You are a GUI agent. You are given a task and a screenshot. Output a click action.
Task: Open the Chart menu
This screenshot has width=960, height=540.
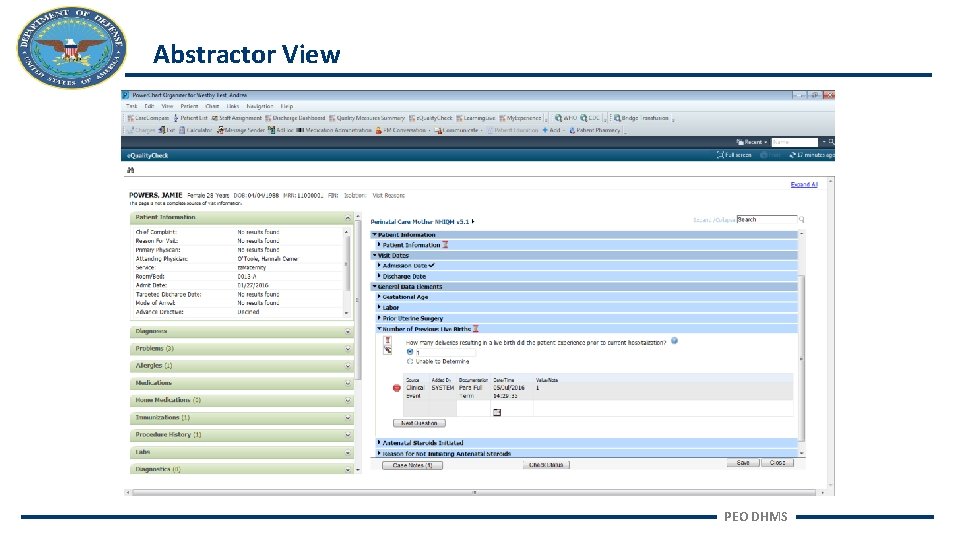(212, 106)
